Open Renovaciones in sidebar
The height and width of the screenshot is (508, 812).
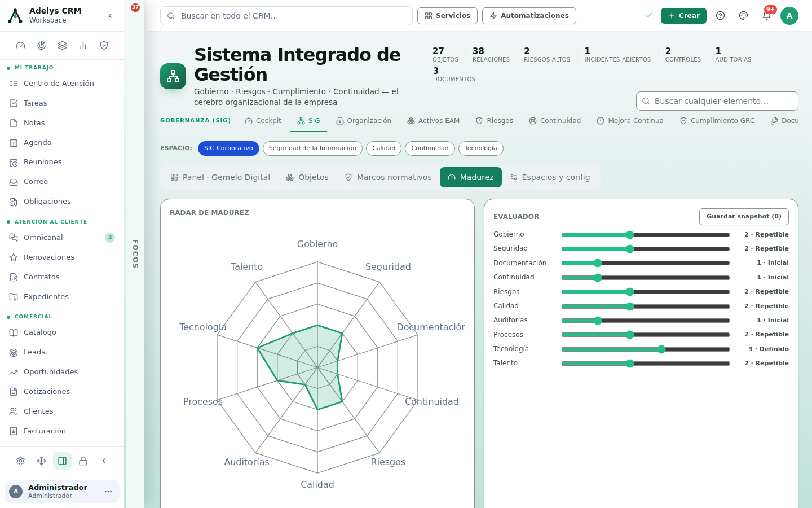pyautogui.click(x=62, y=257)
